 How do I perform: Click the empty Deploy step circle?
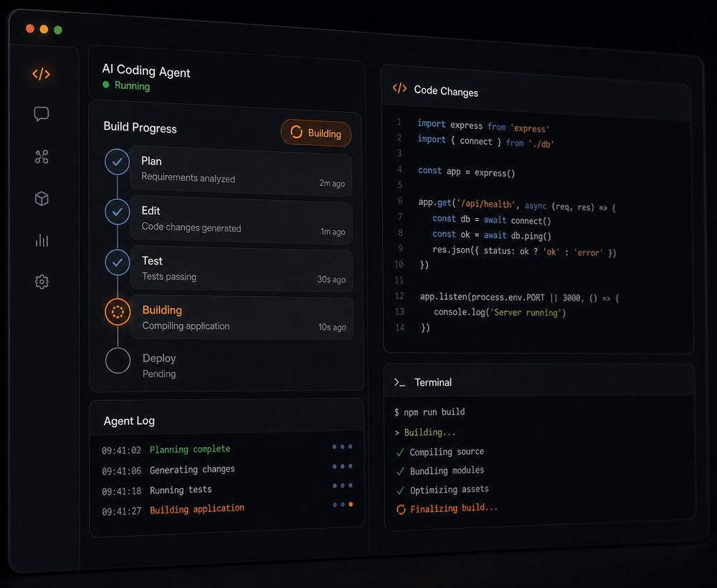[118, 361]
